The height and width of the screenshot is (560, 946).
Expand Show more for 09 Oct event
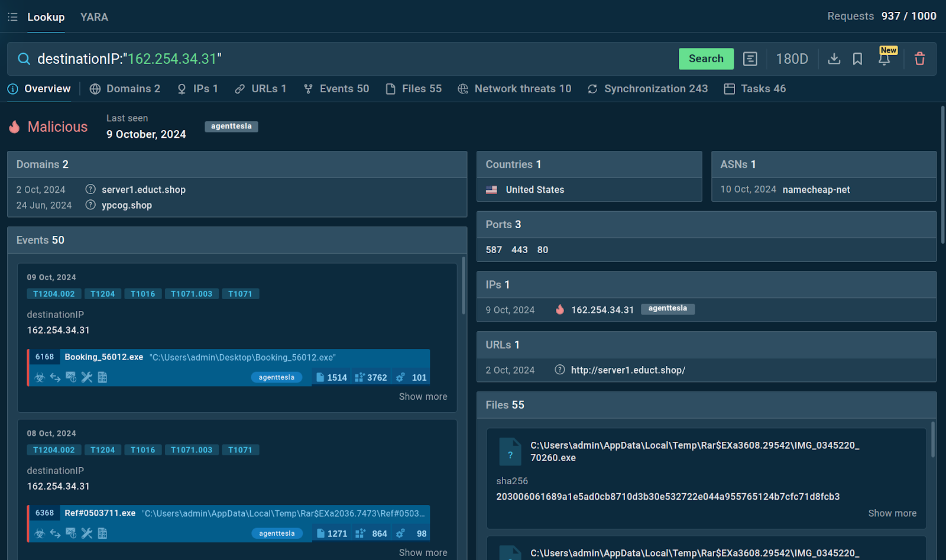click(x=423, y=396)
